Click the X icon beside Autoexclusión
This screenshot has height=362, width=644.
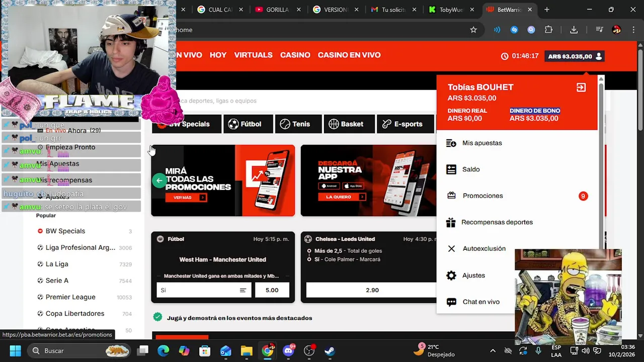pos(451,249)
